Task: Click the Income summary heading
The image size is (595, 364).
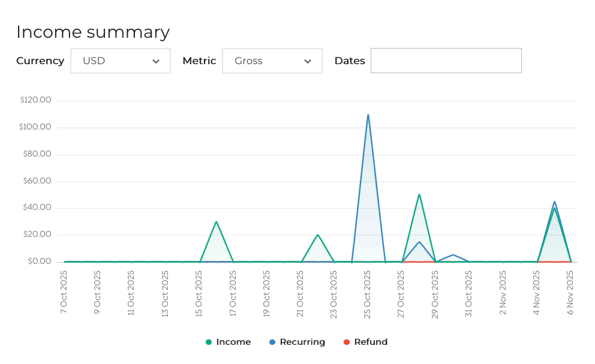Action: pos(93,32)
